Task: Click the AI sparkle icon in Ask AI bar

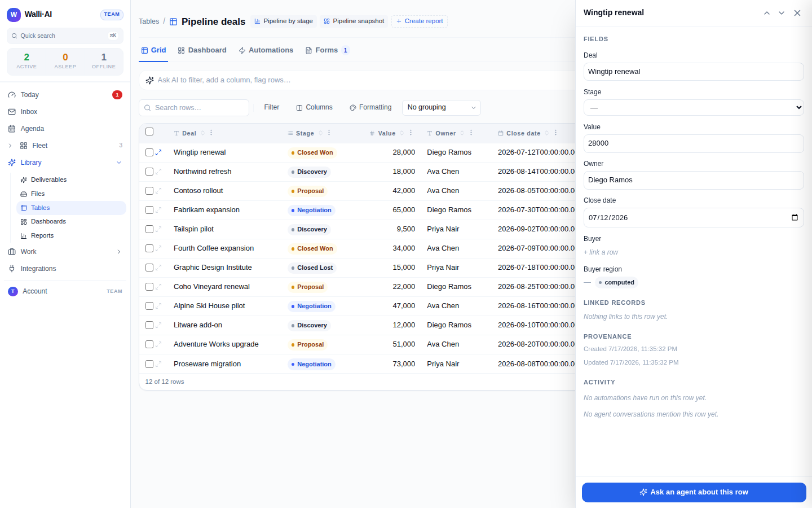Action: pos(149,80)
